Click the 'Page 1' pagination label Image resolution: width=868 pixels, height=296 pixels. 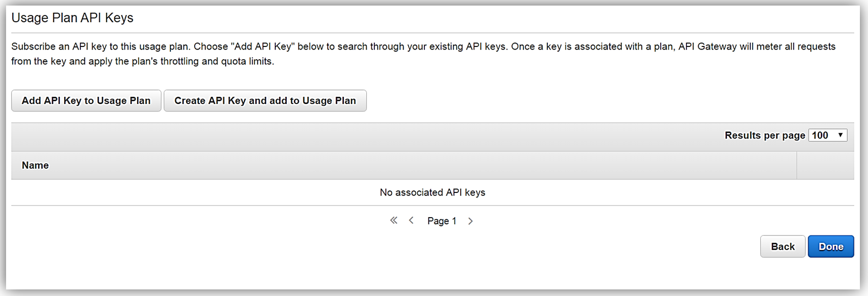pos(442,221)
